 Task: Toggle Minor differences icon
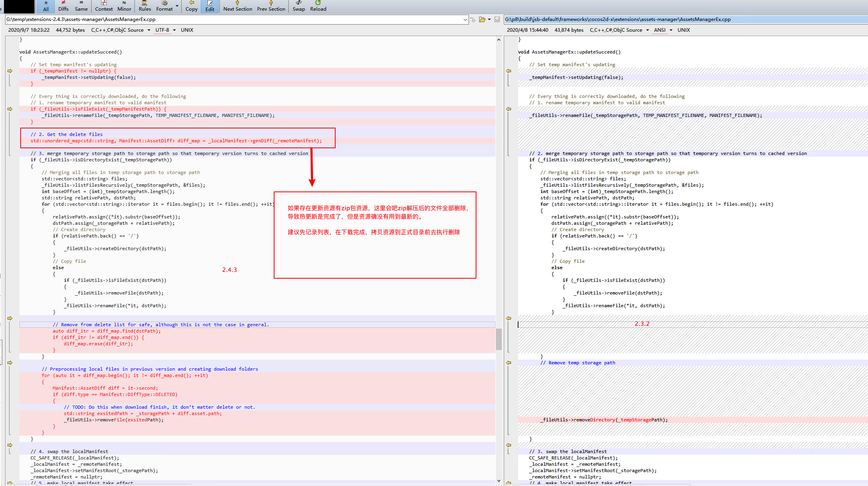124,6
